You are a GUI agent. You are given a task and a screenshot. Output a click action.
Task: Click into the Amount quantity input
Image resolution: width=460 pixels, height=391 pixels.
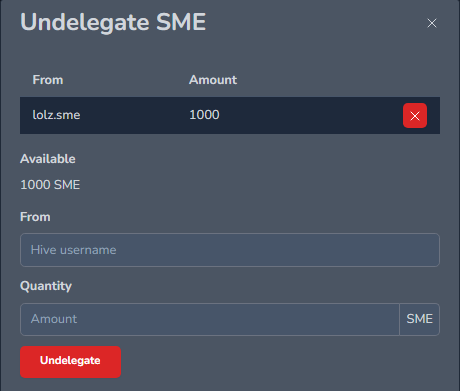tap(210, 319)
